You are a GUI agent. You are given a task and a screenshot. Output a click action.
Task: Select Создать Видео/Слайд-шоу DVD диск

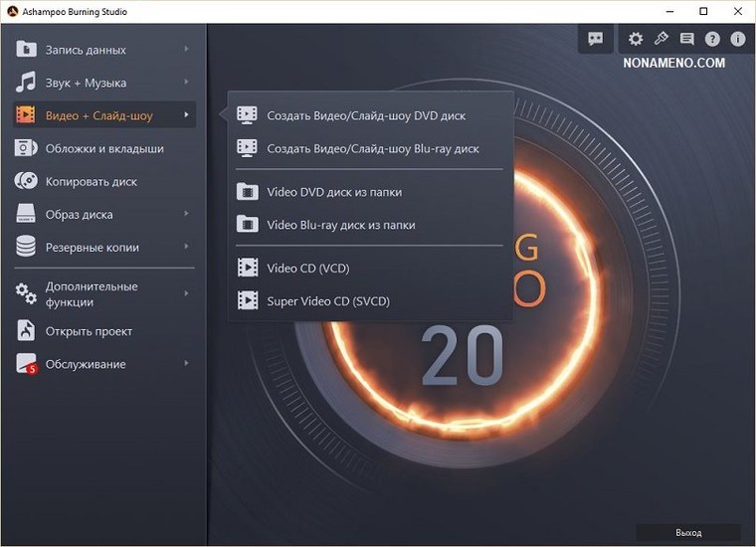(366, 115)
